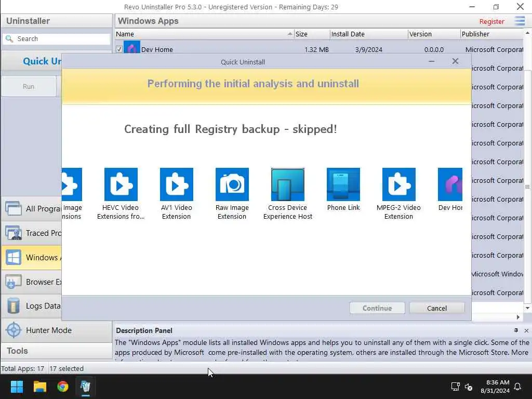Screen dimensions: 532x399
Task: Collapse the Uninstaller section header
Action: coord(57,21)
